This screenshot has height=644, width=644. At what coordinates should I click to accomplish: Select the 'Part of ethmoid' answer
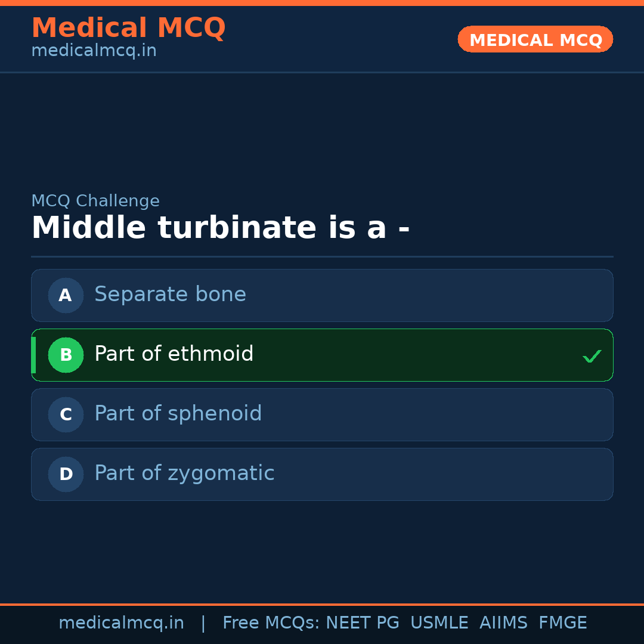click(x=174, y=354)
